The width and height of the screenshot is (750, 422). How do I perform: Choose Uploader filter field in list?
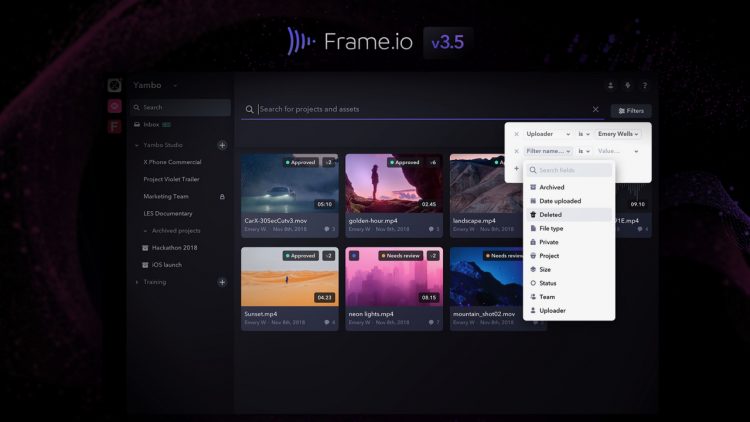click(569, 311)
